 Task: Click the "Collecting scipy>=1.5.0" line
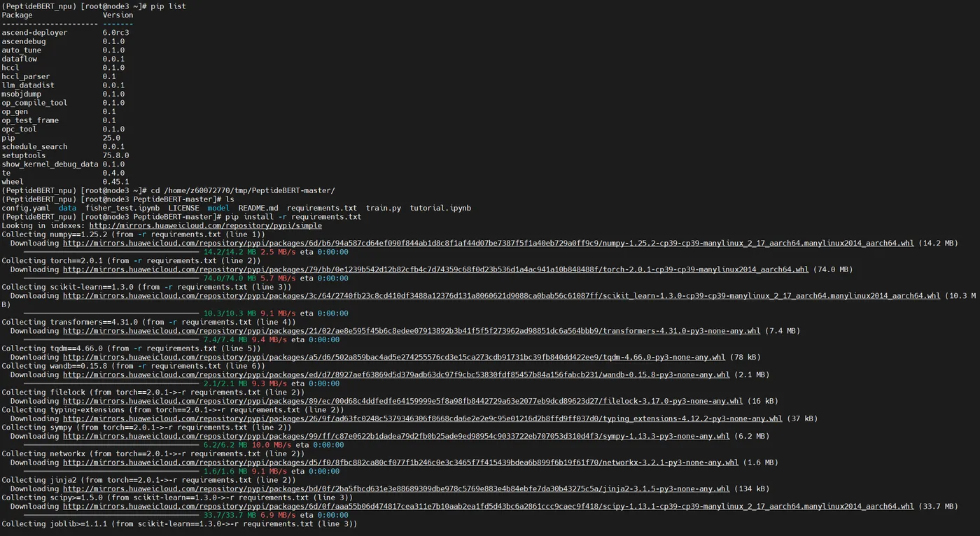point(177,498)
